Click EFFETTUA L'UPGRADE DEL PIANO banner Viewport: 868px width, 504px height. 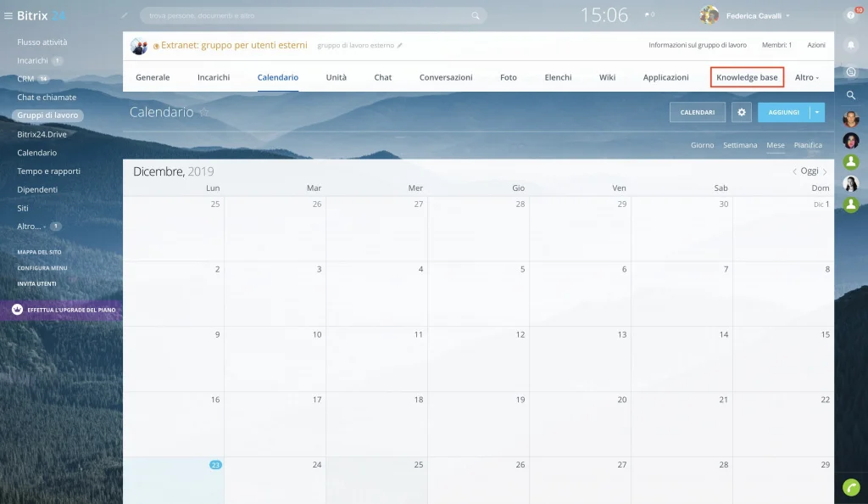pos(61,310)
